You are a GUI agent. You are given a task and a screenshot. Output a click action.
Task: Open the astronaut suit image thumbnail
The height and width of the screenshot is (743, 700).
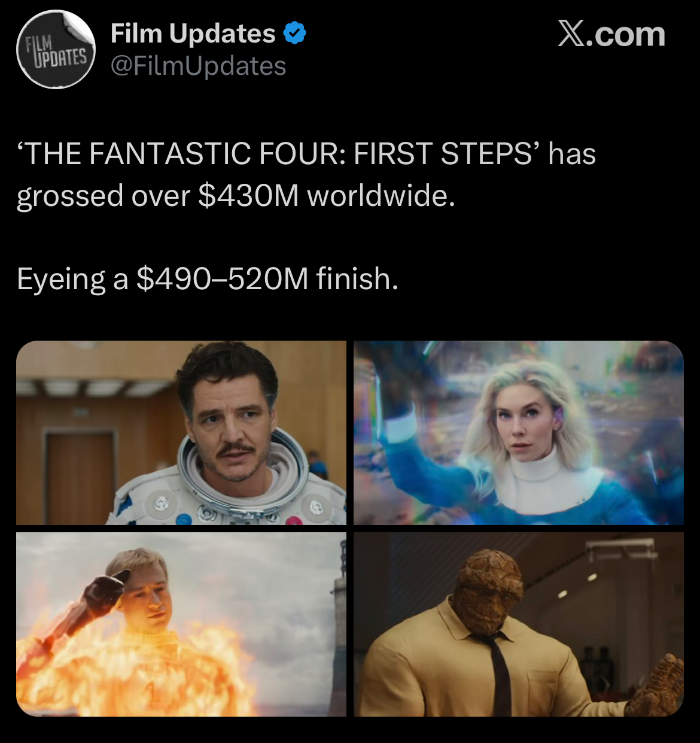(181, 433)
